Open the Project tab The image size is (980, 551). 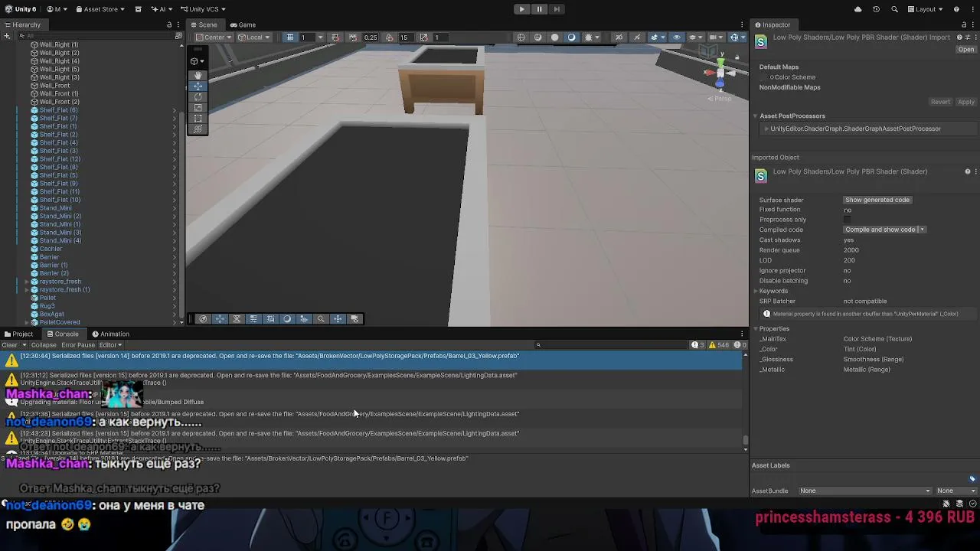point(18,334)
